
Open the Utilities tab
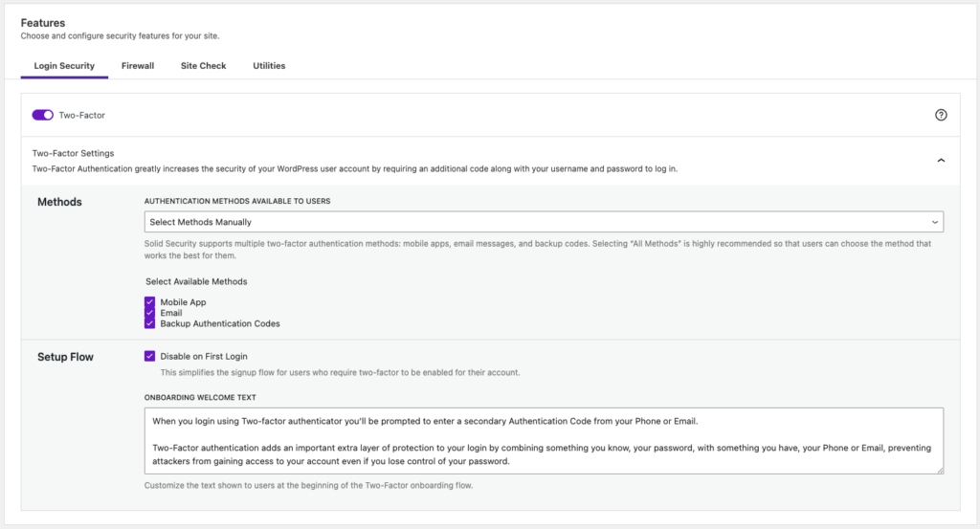pos(269,66)
